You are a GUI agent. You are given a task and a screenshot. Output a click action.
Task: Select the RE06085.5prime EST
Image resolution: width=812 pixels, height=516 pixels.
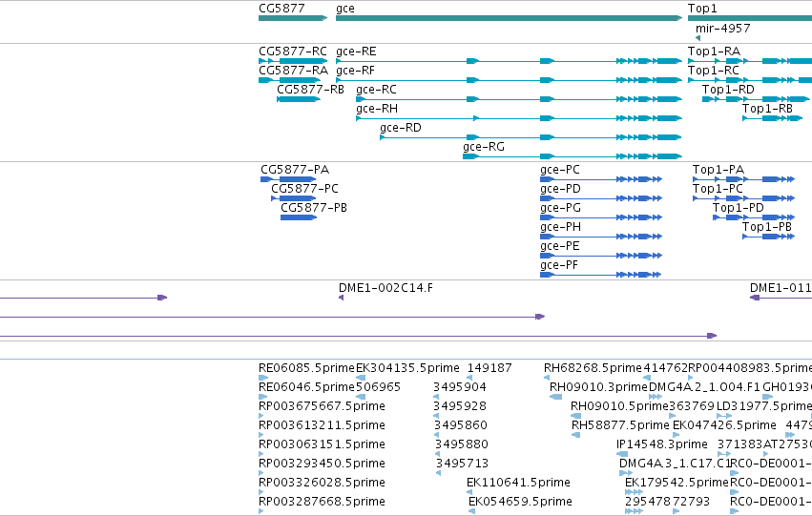pos(263,378)
